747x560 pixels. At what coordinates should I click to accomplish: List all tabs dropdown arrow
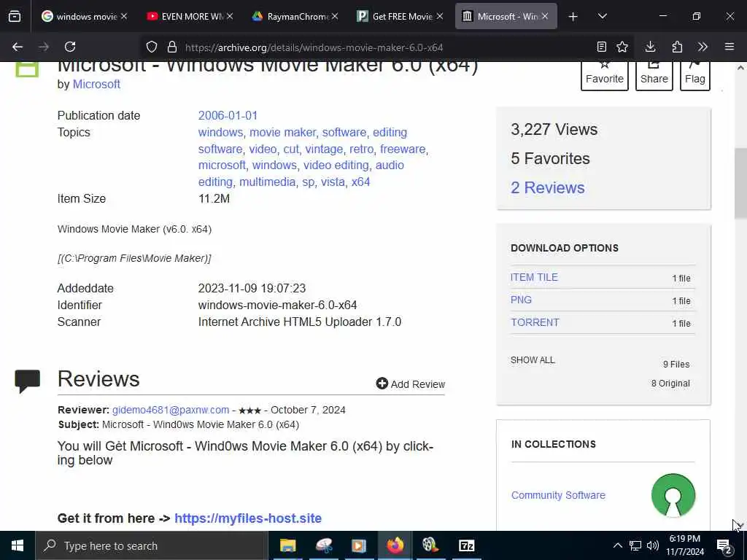pos(602,16)
